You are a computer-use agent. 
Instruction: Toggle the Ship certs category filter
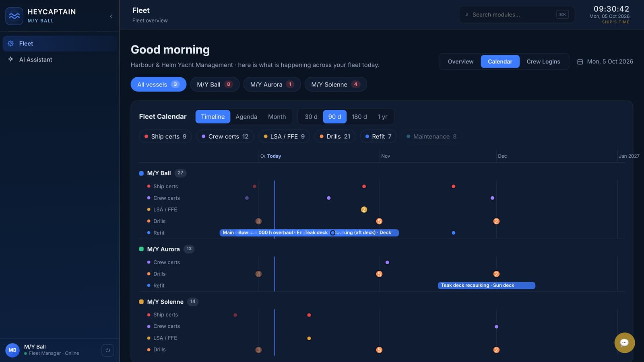[165, 136]
